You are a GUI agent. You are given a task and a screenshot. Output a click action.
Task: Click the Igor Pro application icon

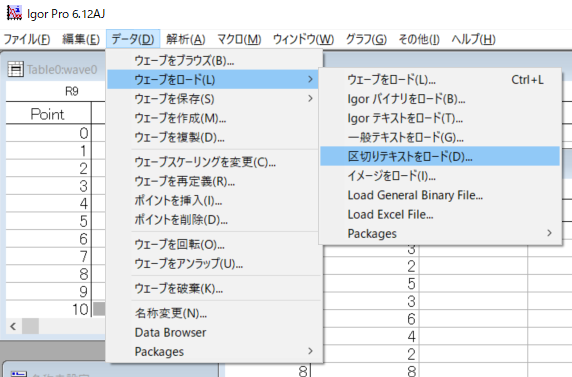tap(15, 13)
